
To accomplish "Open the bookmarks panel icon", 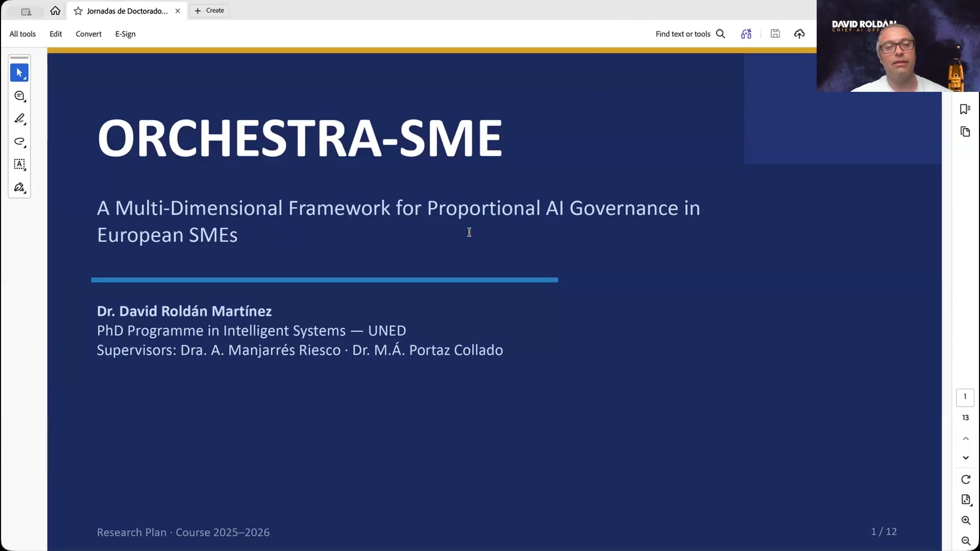I will (965, 109).
